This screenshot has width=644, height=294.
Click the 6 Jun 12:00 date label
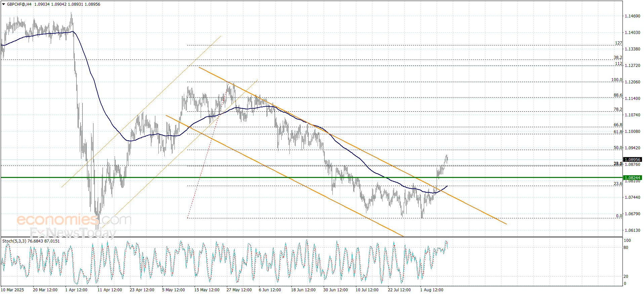[x=270, y=290]
